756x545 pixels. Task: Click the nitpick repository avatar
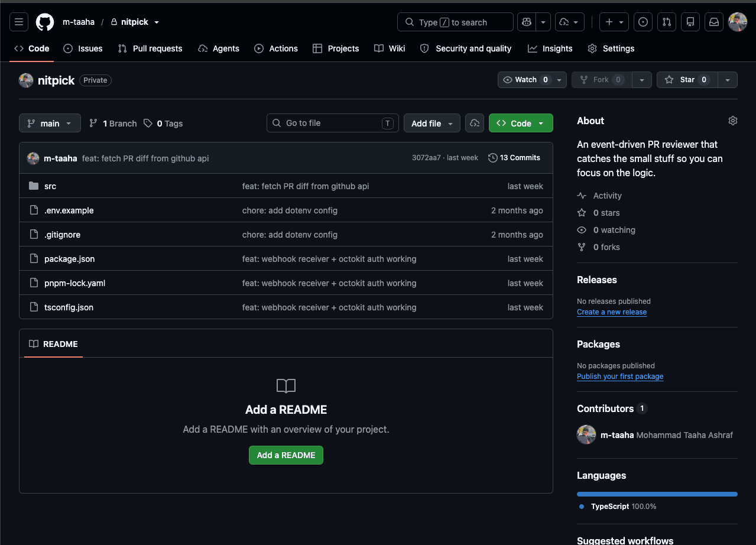pos(26,80)
